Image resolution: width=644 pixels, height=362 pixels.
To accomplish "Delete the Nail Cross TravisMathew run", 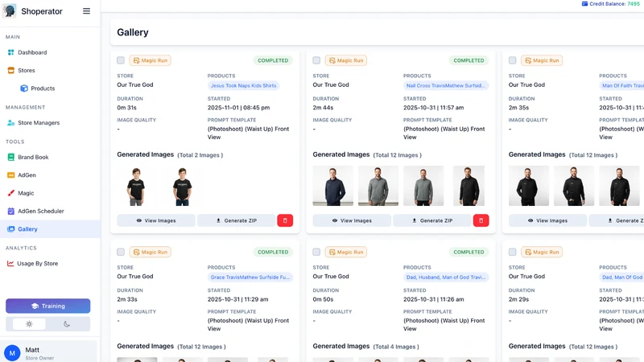I will click(x=481, y=220).
